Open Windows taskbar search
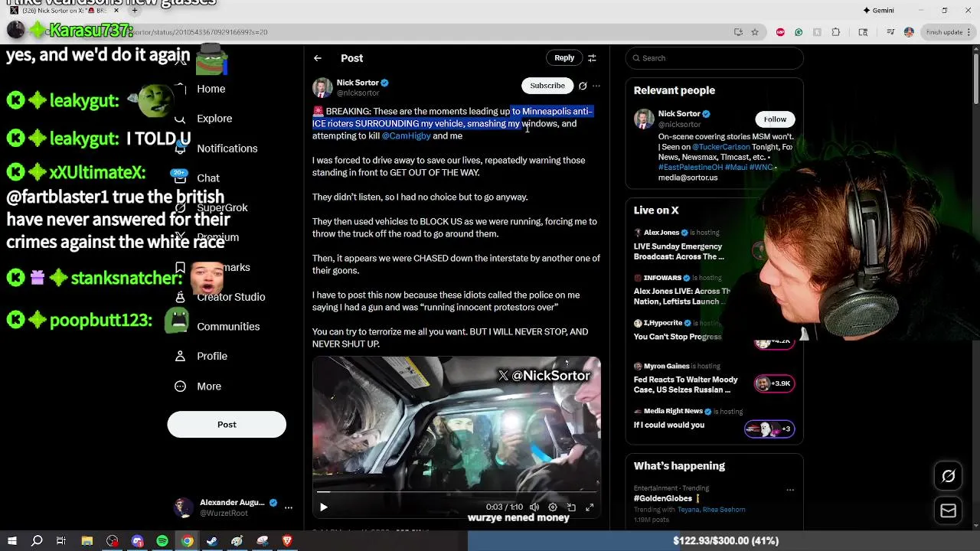 click(37, 541)
